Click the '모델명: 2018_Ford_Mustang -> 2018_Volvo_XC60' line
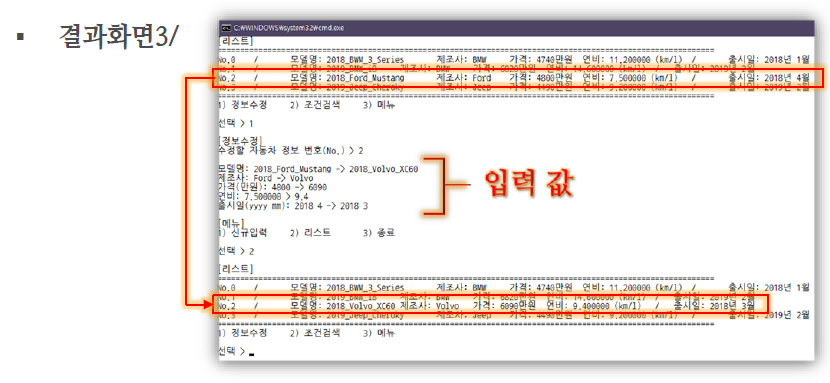 (x=318, y=169)
